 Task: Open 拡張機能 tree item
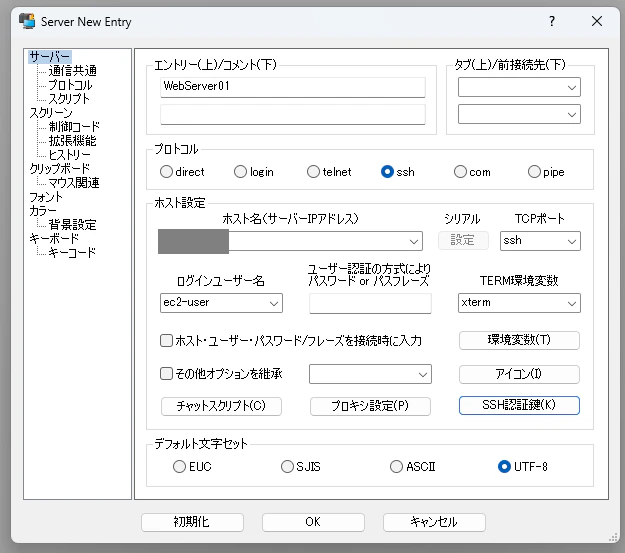tap(73, 141)
